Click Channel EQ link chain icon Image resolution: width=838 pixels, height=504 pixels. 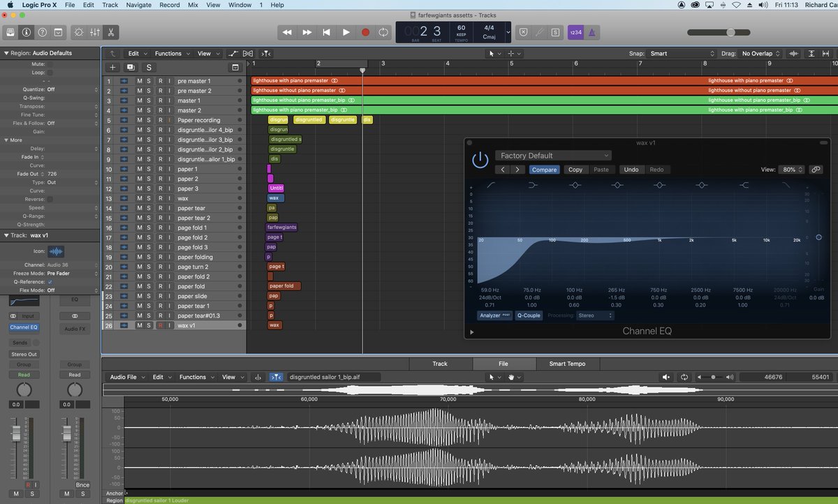coord(816,170)
